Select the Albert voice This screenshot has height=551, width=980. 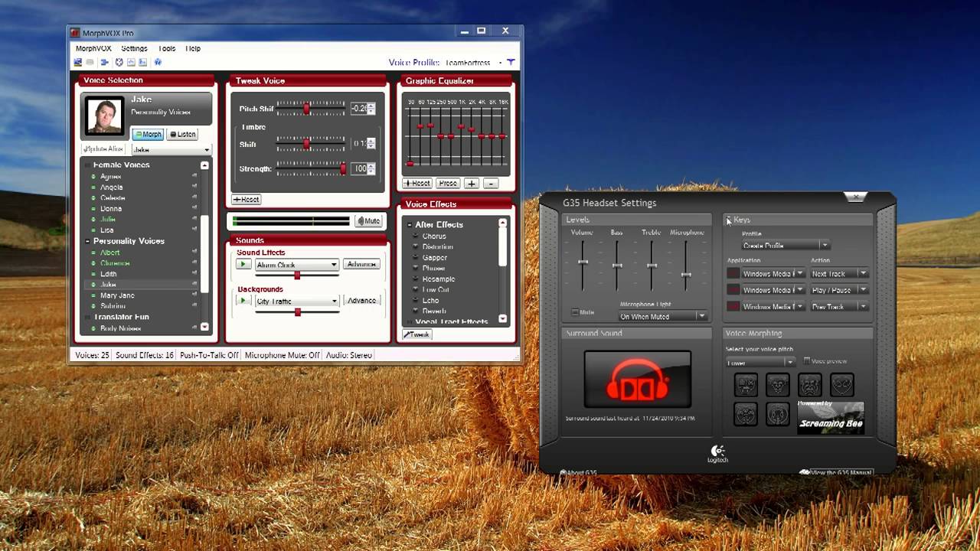click(110, 252)
